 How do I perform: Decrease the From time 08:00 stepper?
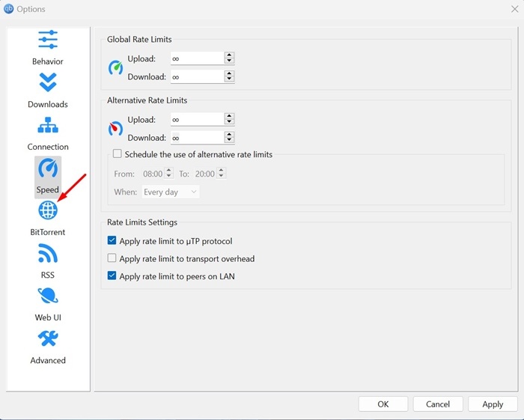coord(169,176)
